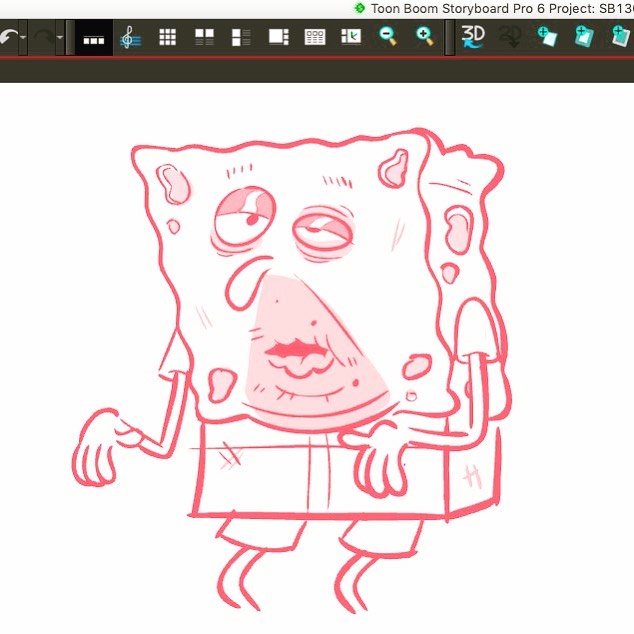Open the Redo history dropdown arrow
Viewport: 634px width, 634px height.
pyautogui.click(x=60, y=37)
